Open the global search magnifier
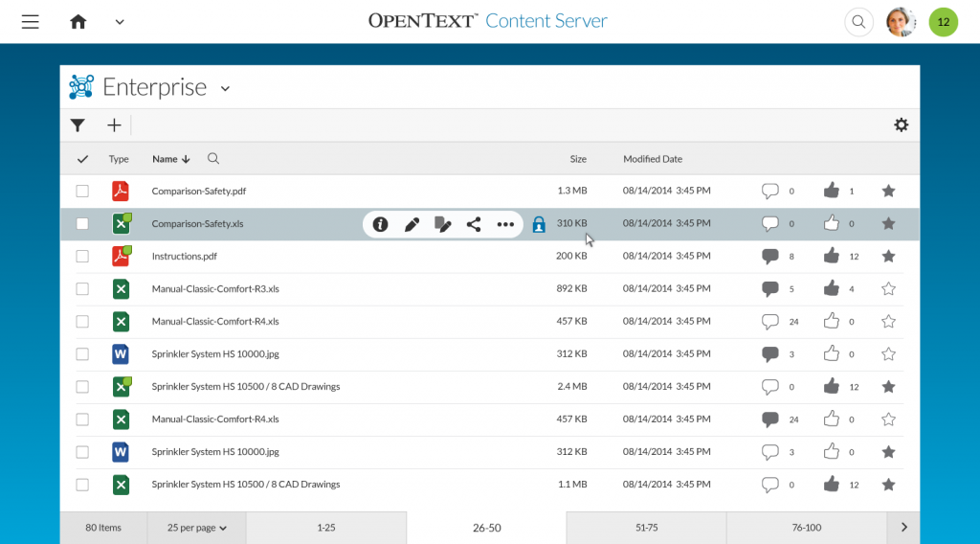Screen dimensions: 980x544 858,22
